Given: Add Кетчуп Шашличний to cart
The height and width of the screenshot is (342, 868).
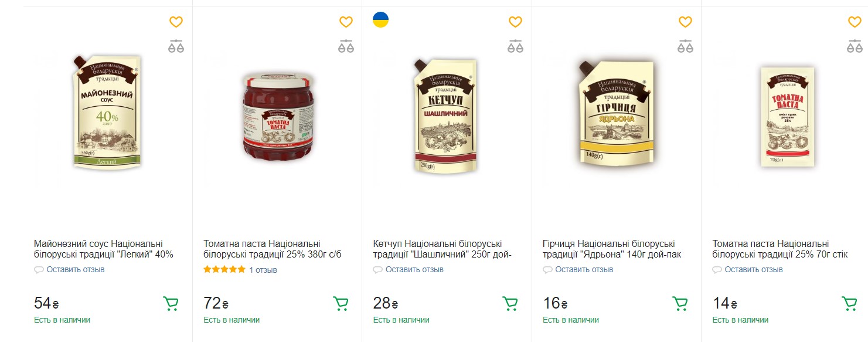Looking at the screenshot, I should pyautogui.click(x=509, y=304).
